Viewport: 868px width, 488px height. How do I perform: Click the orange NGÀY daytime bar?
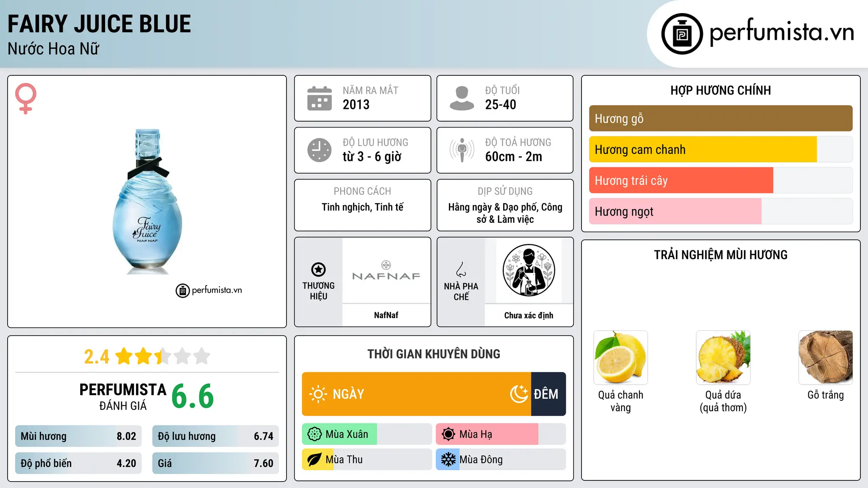point(416,394)
